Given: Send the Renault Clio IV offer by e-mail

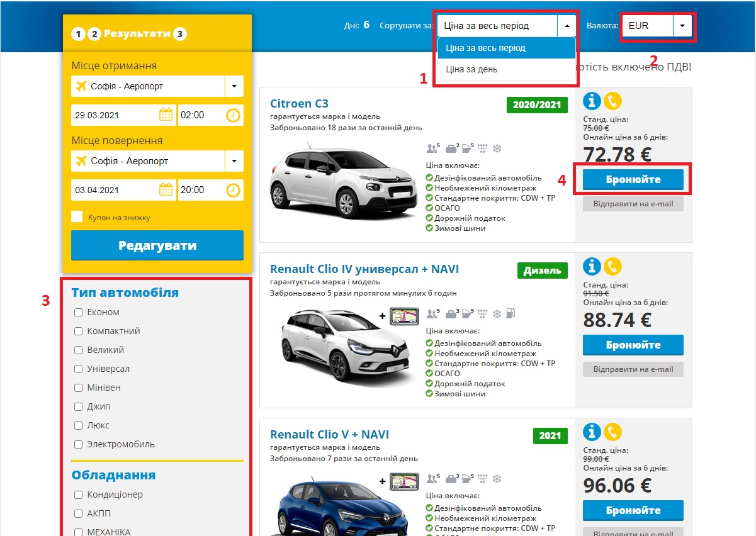Looking at the screenshot, I should (633, 369).
